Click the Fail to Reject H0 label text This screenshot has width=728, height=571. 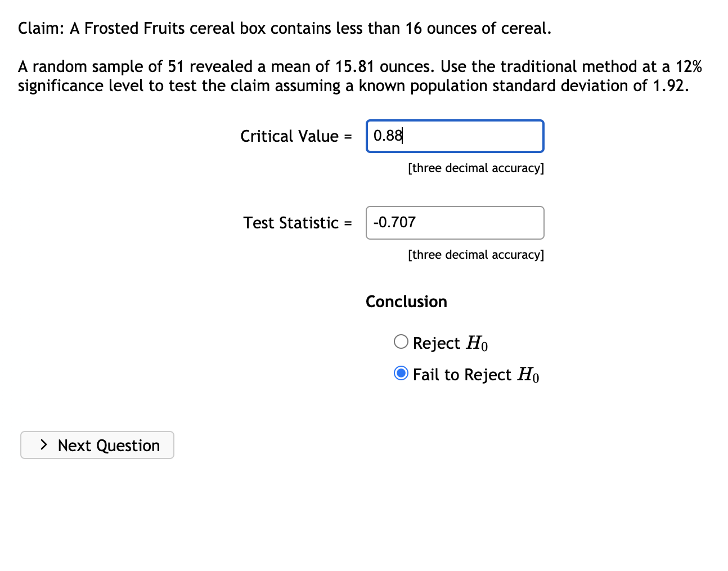(x=474, y=374)
